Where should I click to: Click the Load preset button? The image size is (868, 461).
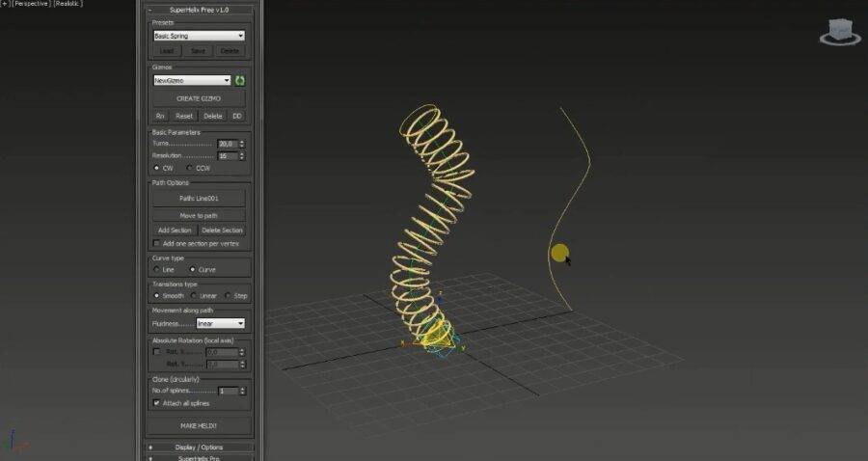167,51
